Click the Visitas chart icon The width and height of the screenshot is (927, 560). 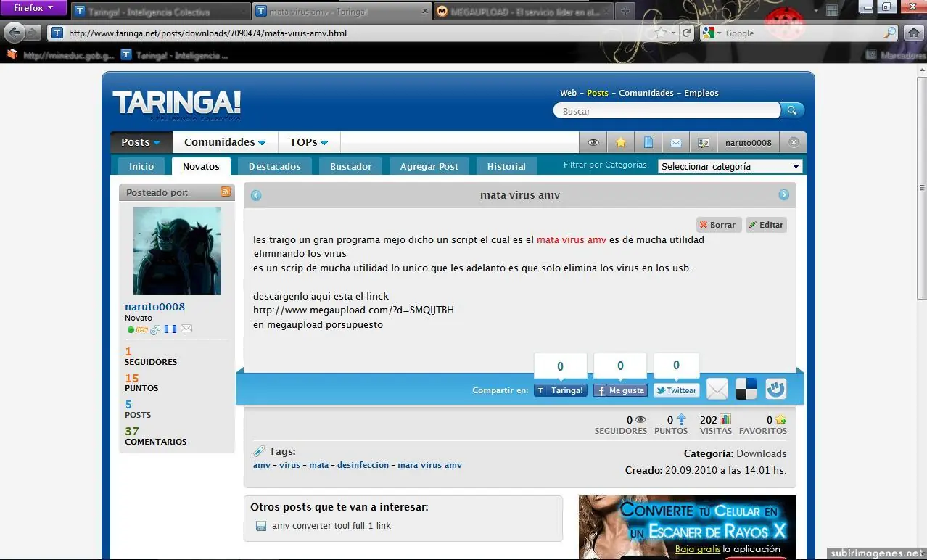725,419
